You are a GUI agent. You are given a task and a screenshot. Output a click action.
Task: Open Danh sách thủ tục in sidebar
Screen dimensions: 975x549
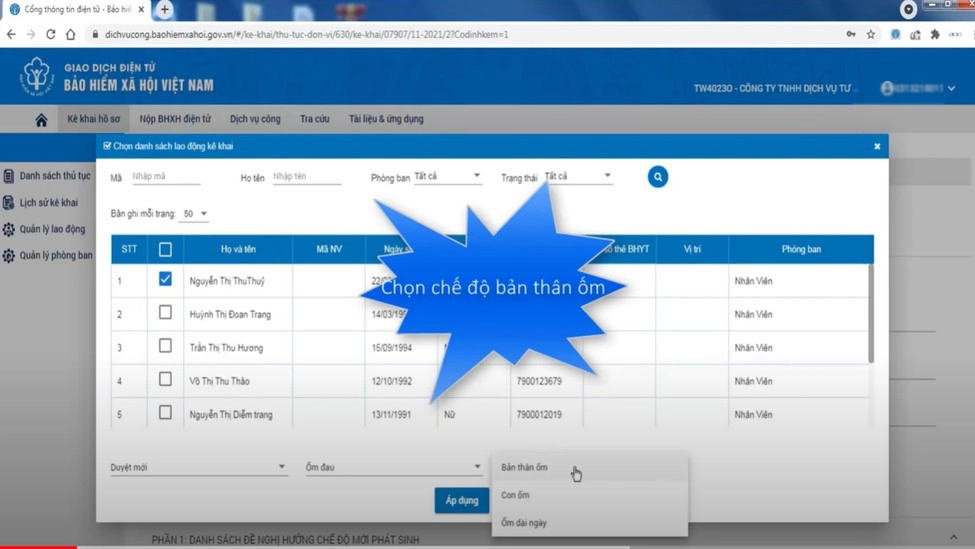54,176
